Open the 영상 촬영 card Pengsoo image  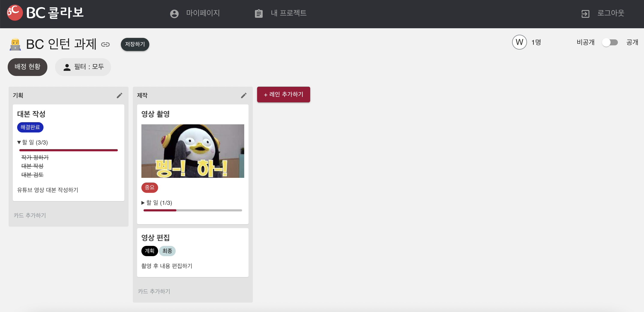[x=193, y=151]
